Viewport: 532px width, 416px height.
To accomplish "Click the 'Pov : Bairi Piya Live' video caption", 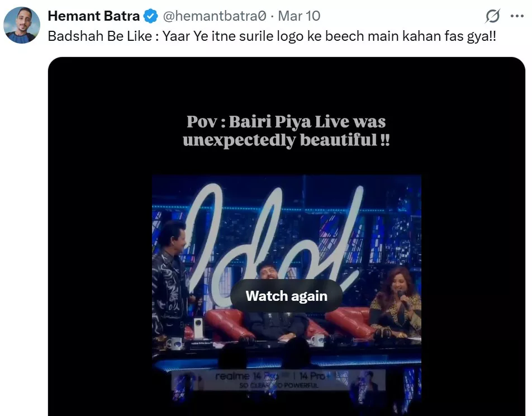I will (x=286, y=131).
